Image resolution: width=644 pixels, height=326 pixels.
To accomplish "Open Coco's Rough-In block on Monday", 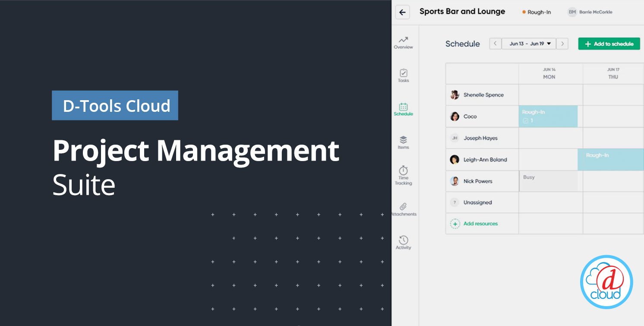I will click(548, 116).
